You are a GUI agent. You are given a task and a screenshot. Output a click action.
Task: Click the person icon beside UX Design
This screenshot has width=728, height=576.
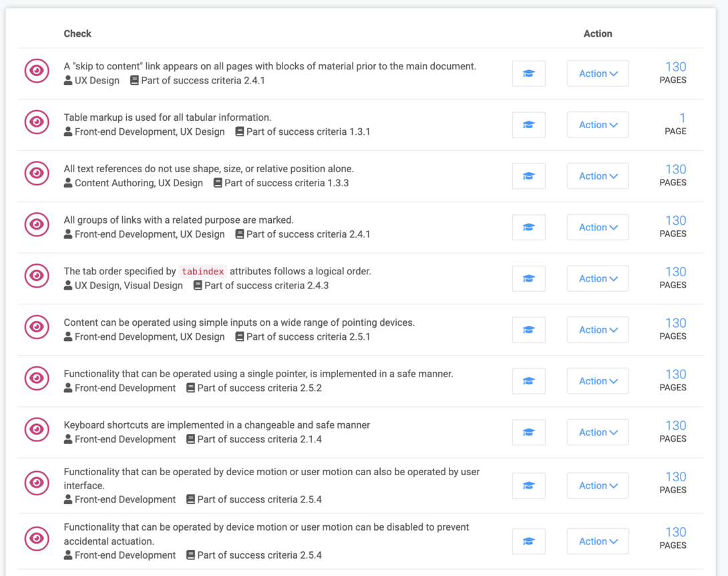tap(67, 79)
